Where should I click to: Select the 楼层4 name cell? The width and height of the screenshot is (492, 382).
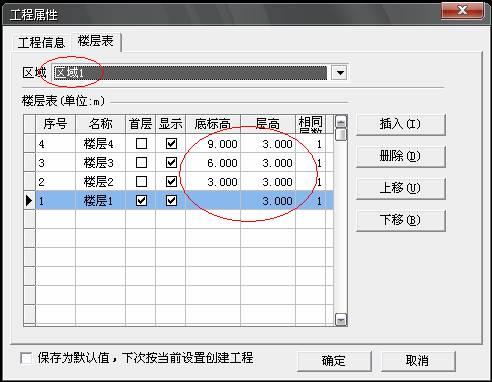tap(100, 144)
